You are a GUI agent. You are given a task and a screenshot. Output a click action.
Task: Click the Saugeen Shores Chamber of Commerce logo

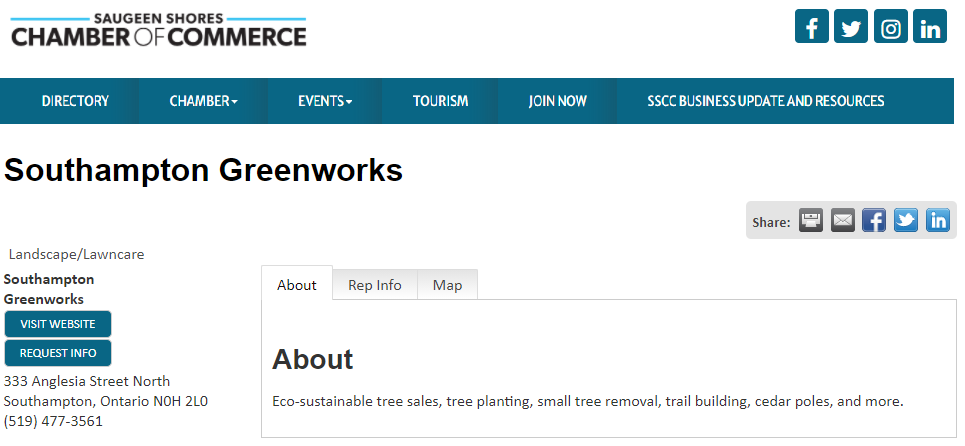[159, 31]
